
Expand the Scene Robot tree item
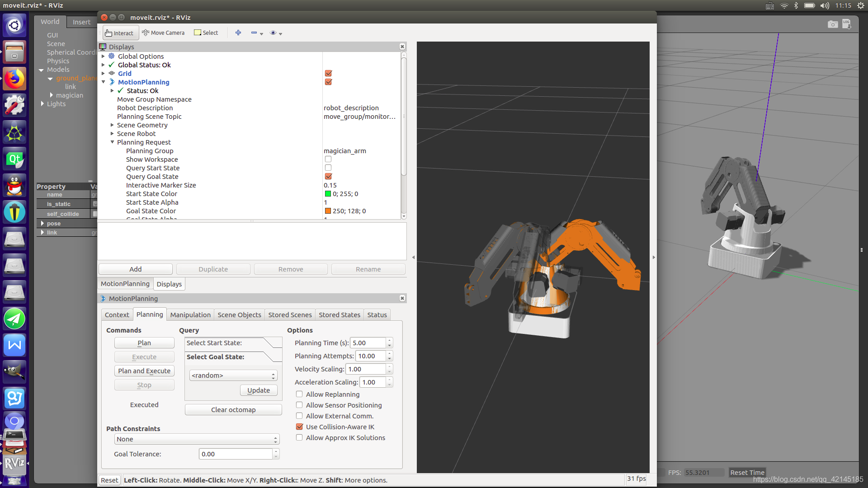[112, 134]
